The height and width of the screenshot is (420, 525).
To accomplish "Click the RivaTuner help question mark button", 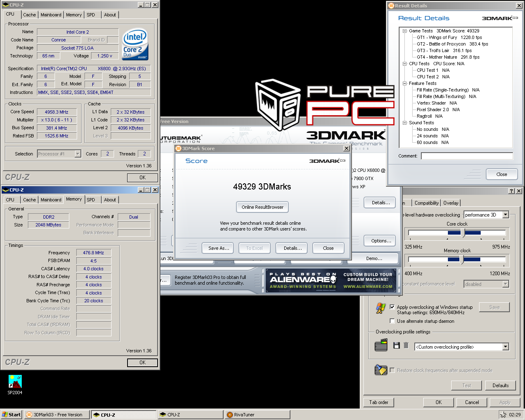I will click(x=511, y=191).
